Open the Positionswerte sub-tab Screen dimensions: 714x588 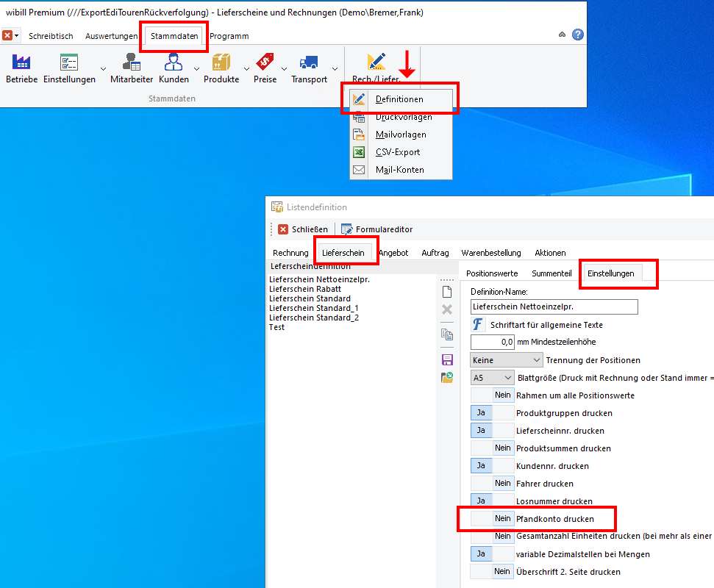tap(492, 273)
